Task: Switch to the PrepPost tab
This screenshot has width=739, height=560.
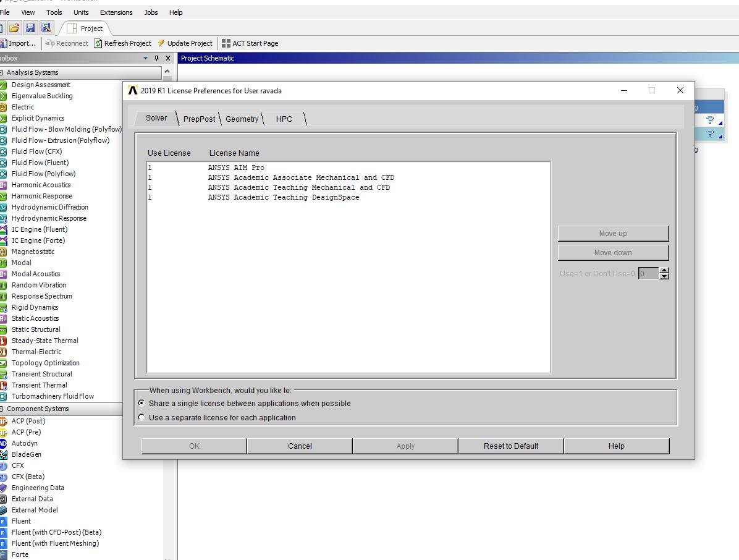Action: 199,119
